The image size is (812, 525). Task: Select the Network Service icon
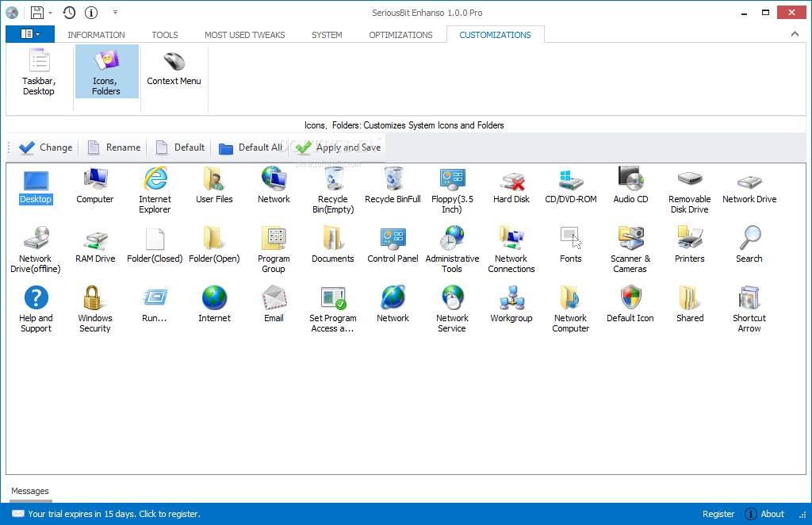click(452, 309)
